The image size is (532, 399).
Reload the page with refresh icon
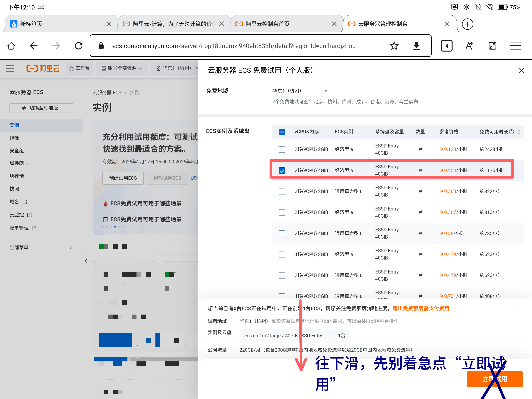(x=78, y=46)
